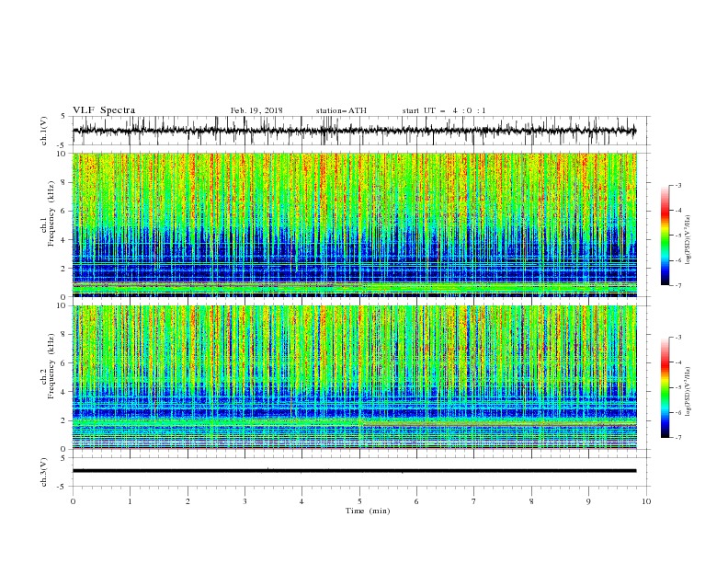Image resolution: width=728 pixels, height=563 pixels.
Task: Click the time-axis tick label "1"
Action: coord(130,501)
